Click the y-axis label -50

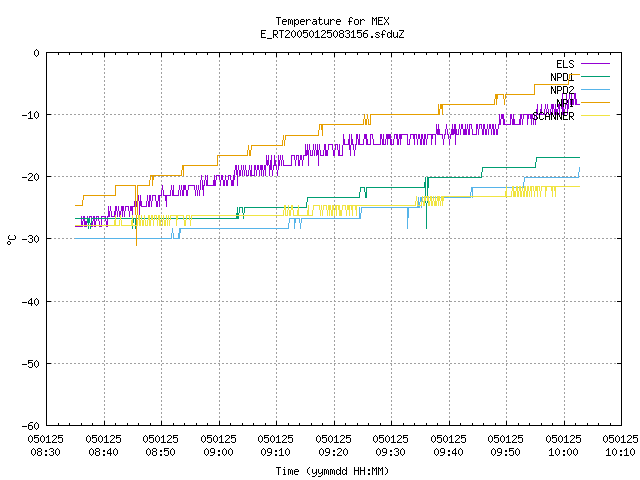[x=31, y=364]
